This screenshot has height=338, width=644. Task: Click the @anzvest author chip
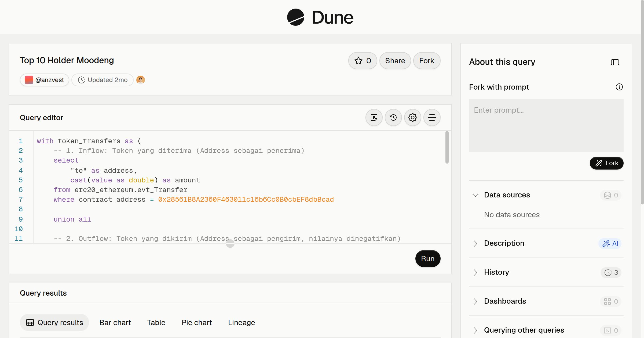(x=45, y=80)
